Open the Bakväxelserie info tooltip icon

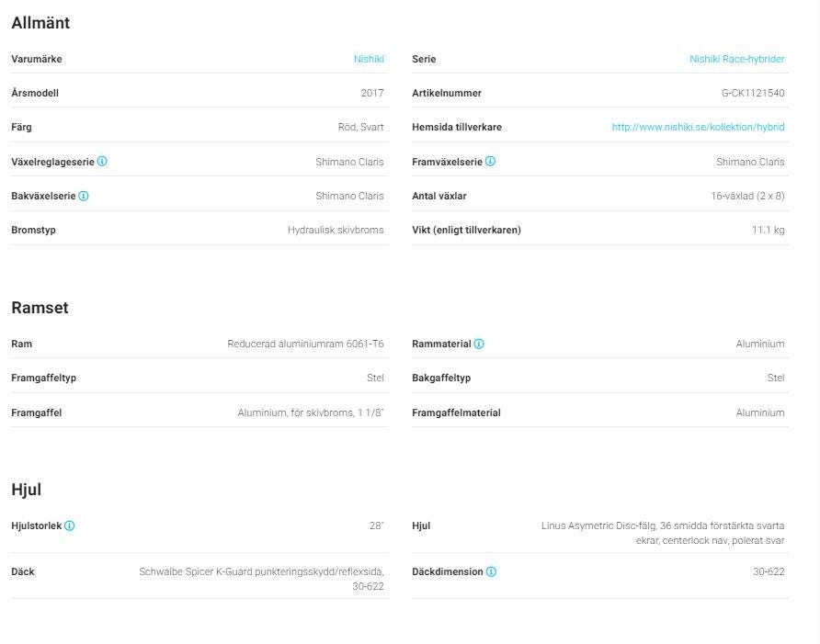pos(84,196)
